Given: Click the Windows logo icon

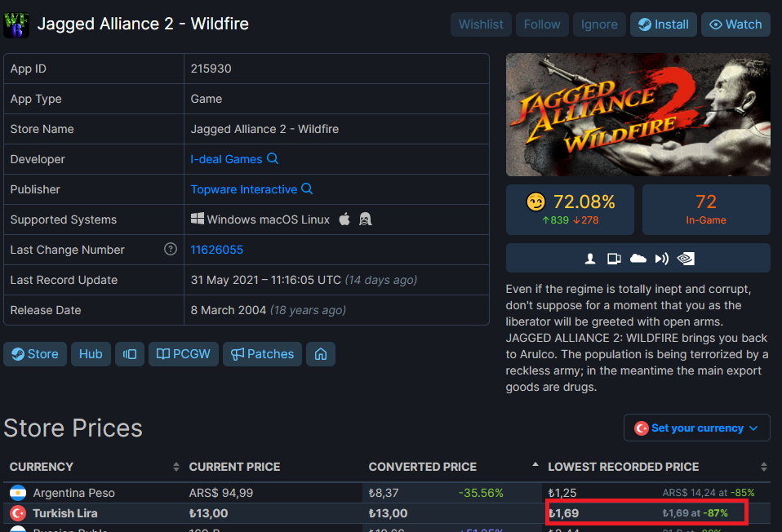Looking at the screenshot, I should coord(198,219).
